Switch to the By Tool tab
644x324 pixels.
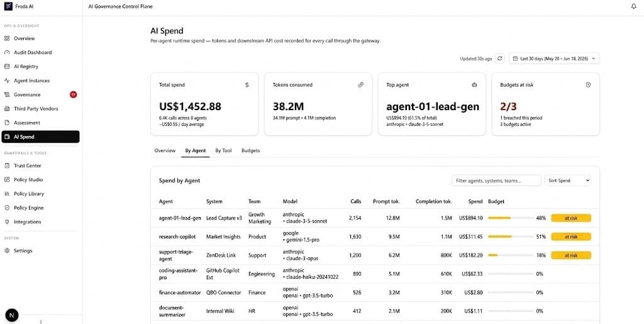tap(223, 151)
